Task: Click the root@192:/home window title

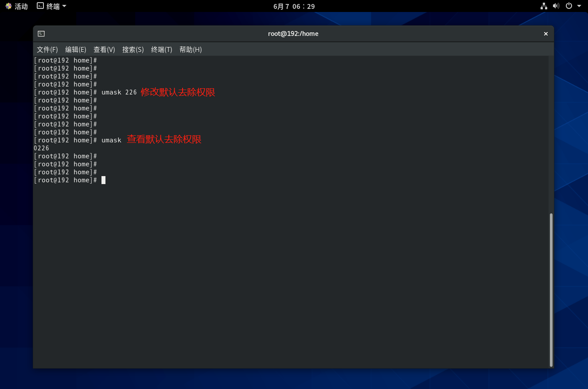Action: (x=293, y=34)
